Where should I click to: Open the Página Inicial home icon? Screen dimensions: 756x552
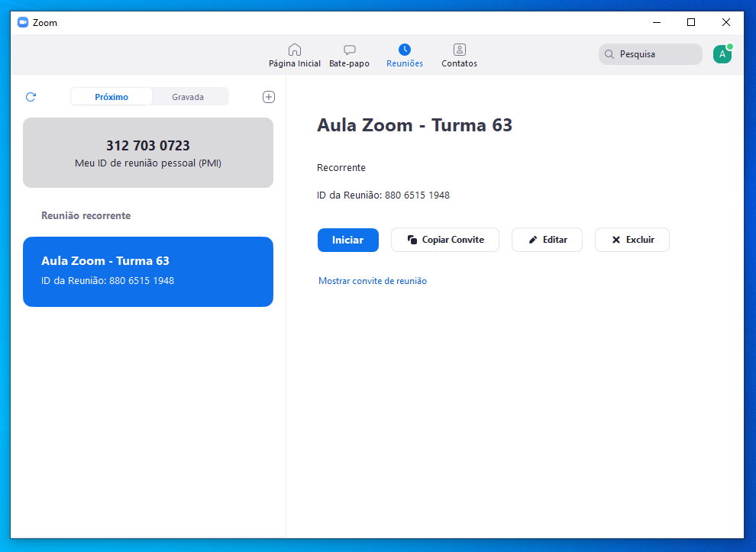[294, 50]
